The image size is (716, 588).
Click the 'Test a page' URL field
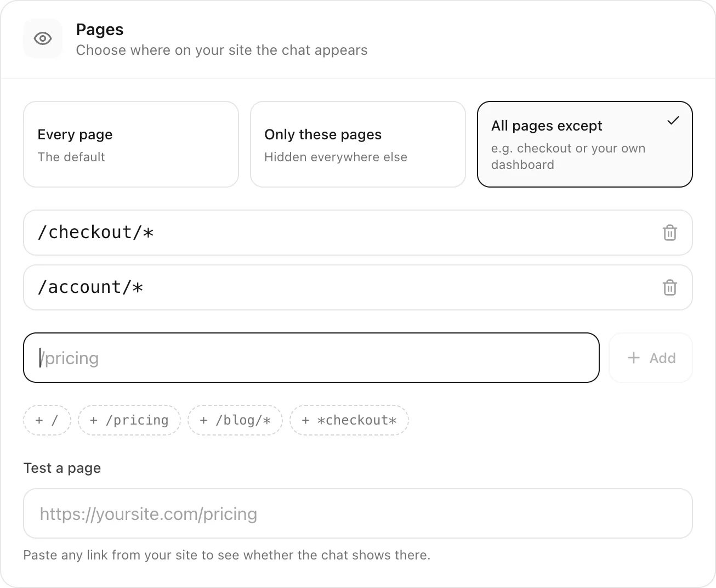pos(358,513)
